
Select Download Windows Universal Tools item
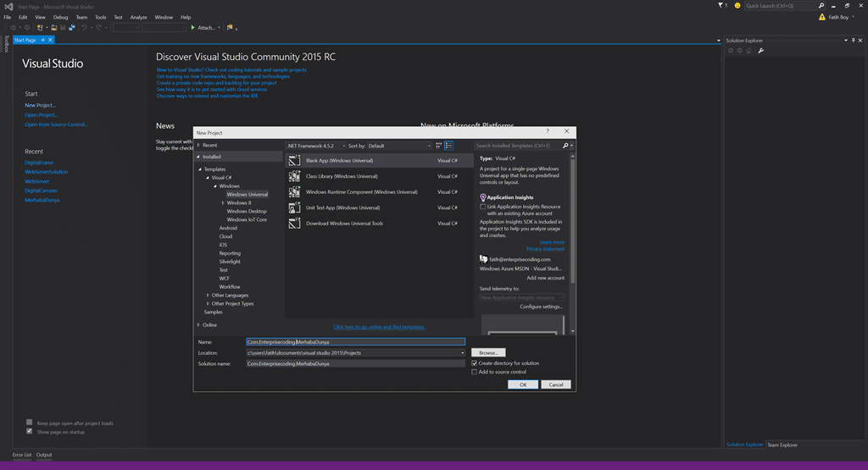[x=379, y=224]
